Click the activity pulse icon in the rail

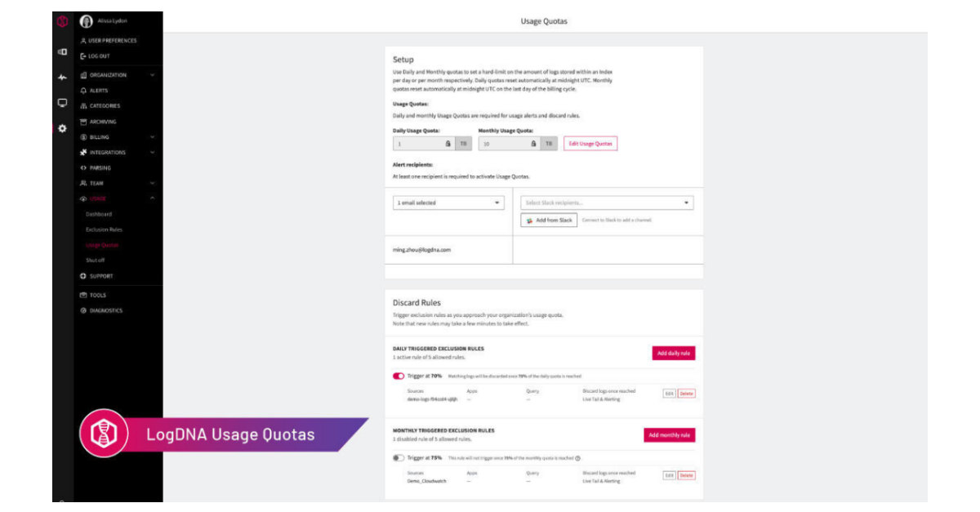(x=62, y=78)
